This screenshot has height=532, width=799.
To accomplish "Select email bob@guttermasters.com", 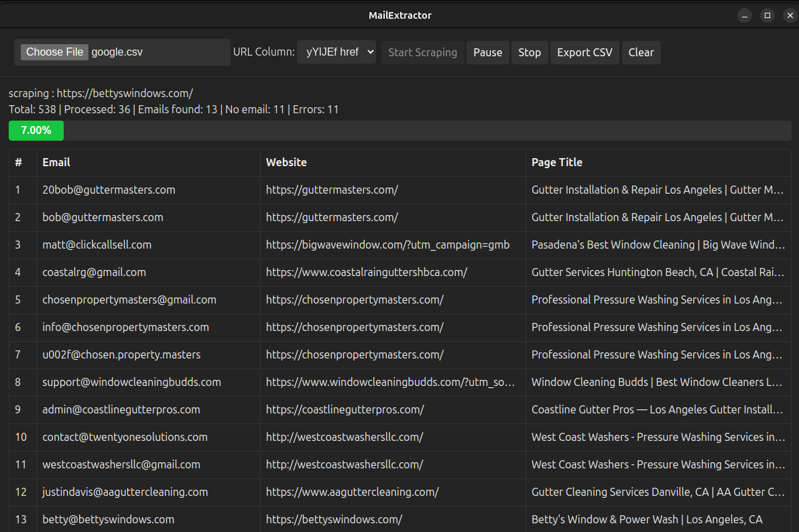I will point(103,218).
